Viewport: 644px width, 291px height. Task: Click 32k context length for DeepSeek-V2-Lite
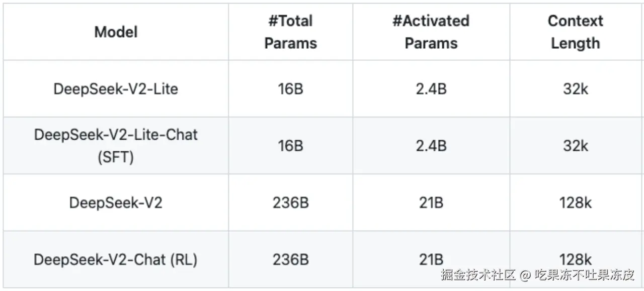pos(575,89)
